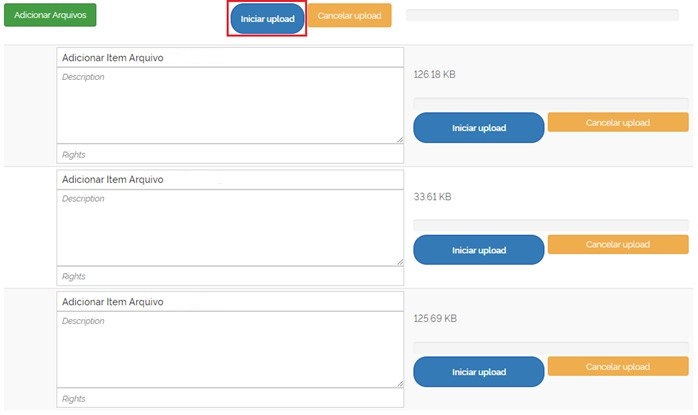Start upload of the 125.69 KB file
Viewport: 698px width, 415px height.
click(479, 372)
